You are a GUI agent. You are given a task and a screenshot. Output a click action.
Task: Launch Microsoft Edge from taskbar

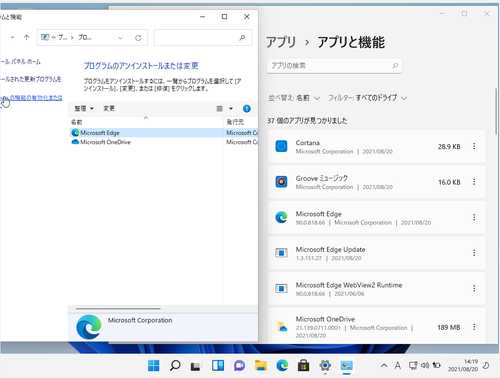pos(282,366)
